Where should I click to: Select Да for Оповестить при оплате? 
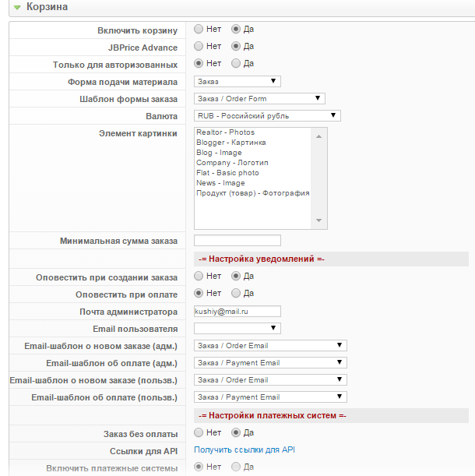click(x=237, y=294)
